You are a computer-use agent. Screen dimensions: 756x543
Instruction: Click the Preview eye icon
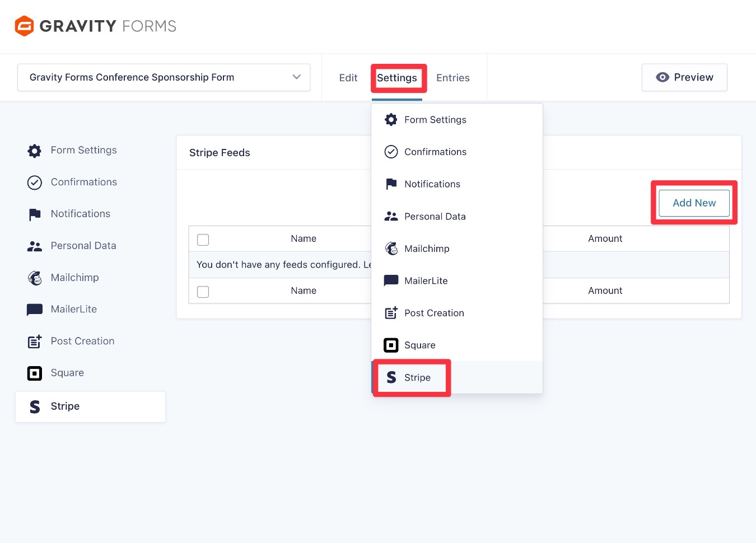[x=663, y=77]
